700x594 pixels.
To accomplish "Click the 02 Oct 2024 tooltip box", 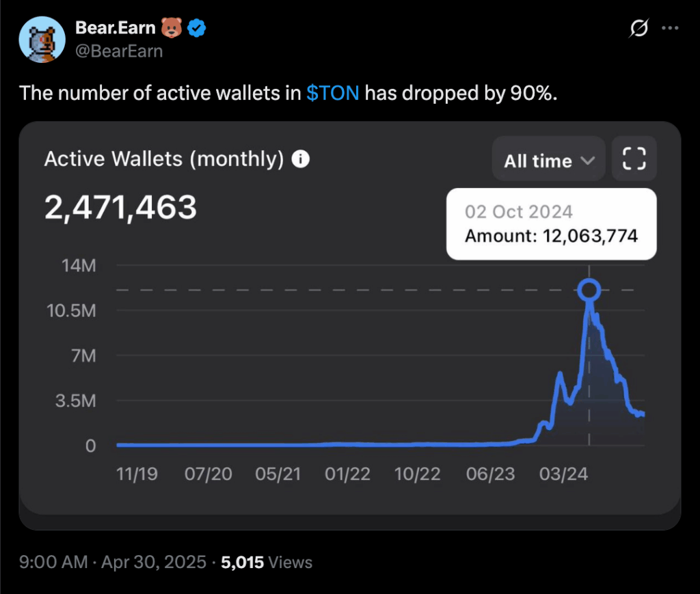I will (551, 224).
